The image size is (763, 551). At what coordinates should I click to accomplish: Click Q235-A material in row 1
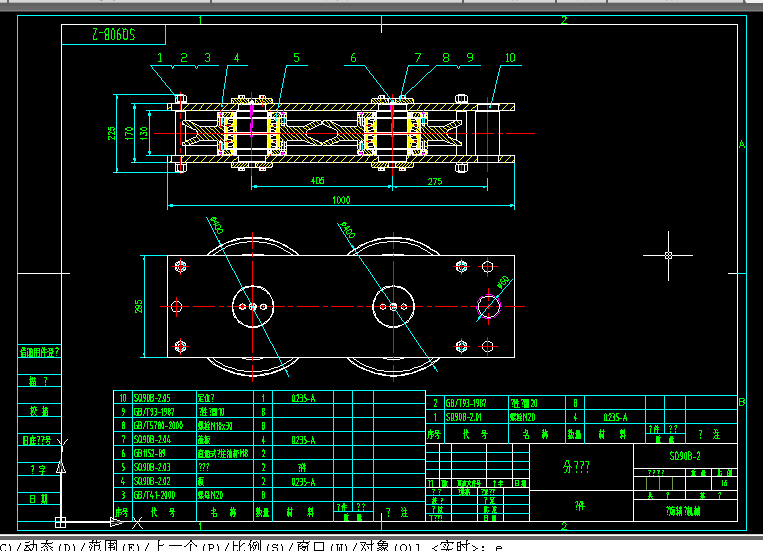coord(616,417)
